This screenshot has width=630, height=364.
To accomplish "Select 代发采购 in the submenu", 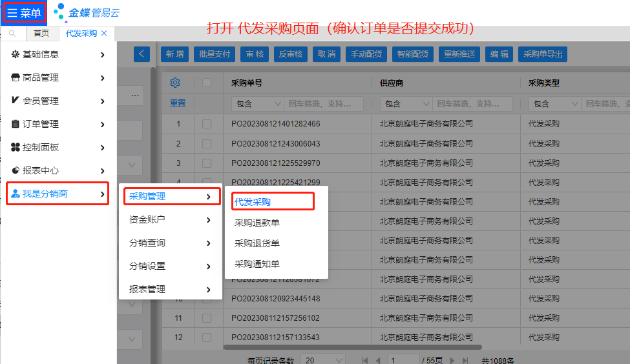I will pyautogui.click(x=253, y=202).
